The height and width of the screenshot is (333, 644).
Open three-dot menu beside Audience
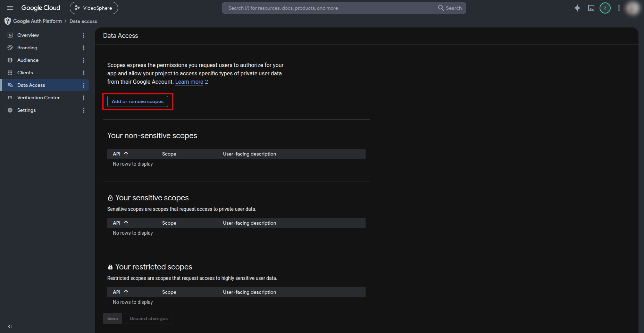pos(84,60)
